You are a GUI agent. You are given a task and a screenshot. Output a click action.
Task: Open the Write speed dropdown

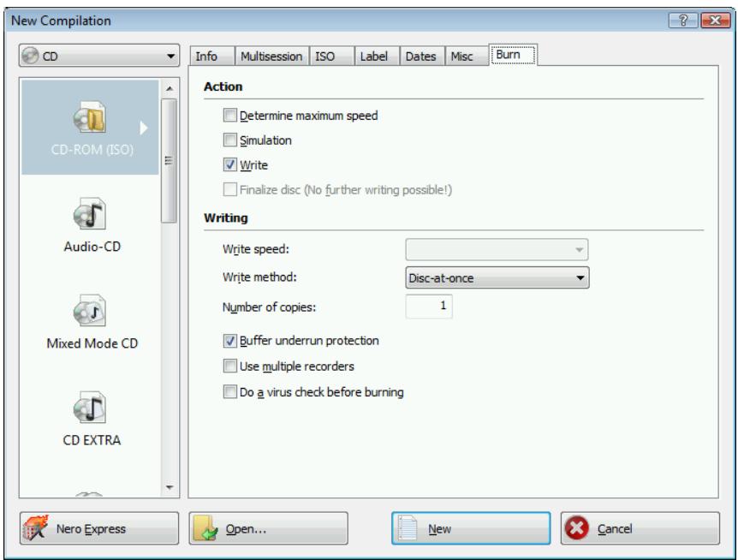click(x=497, y=249)
